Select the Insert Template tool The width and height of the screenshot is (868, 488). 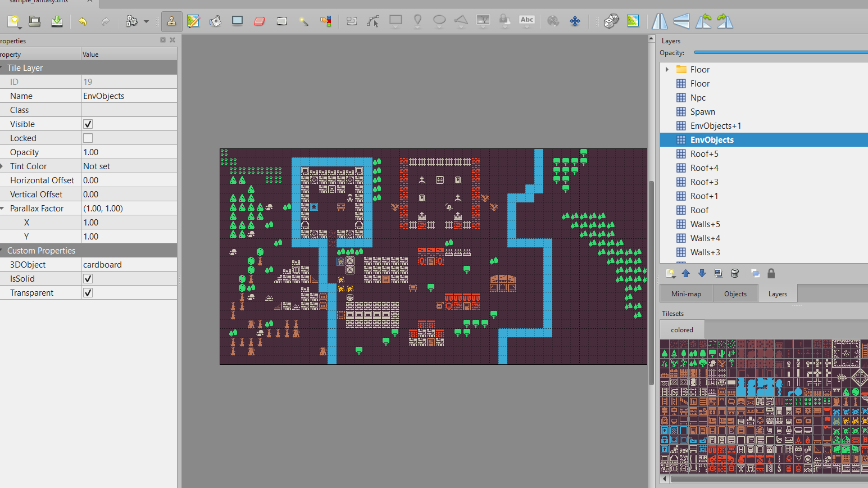pyautogui.click(x=505, y=21)
